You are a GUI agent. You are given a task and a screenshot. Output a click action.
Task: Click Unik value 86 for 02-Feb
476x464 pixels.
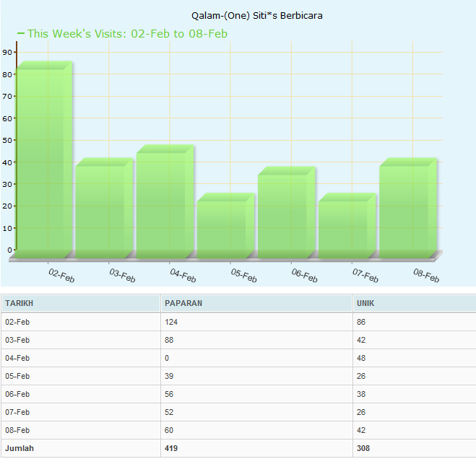pos(361,322)
